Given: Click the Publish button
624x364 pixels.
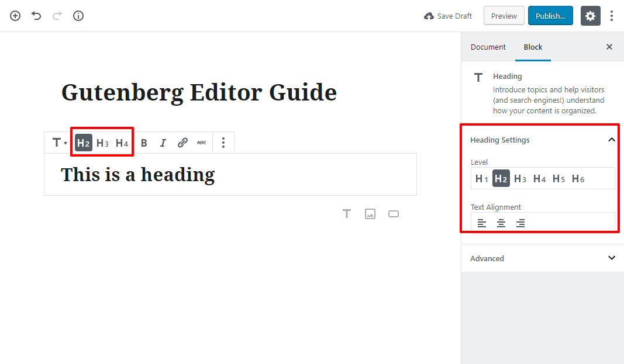Looking at the screenshot, I should pyautogui.click(x=550, y=16).
